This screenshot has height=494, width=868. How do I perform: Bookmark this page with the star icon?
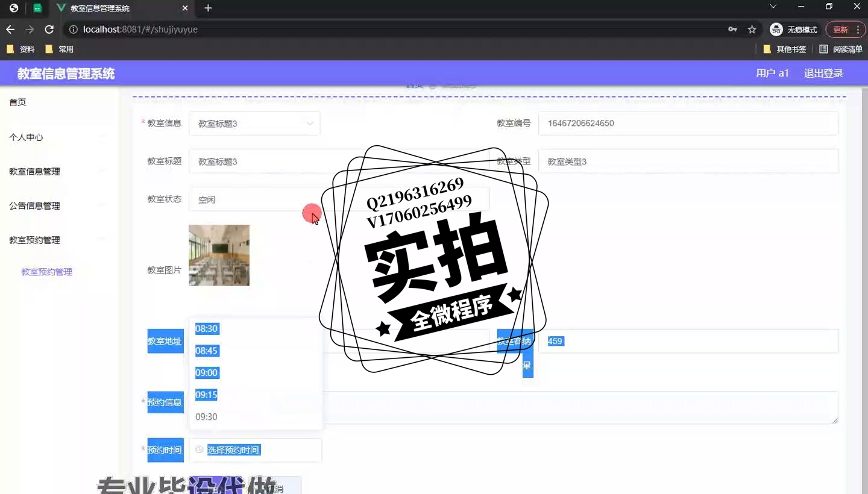[752, 30]
